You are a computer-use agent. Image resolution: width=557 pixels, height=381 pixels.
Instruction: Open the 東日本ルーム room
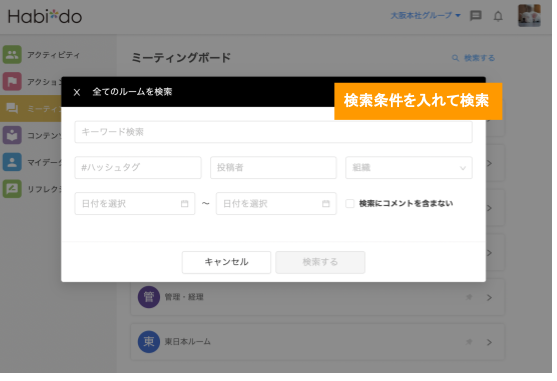click(x=317, y=342)
